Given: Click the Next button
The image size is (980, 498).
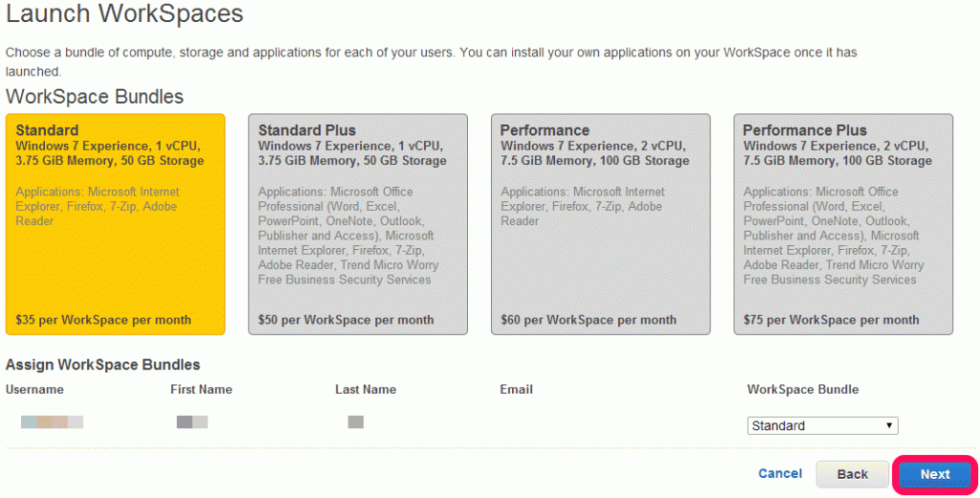Looking at the screenshot, I should click(934, 474).
